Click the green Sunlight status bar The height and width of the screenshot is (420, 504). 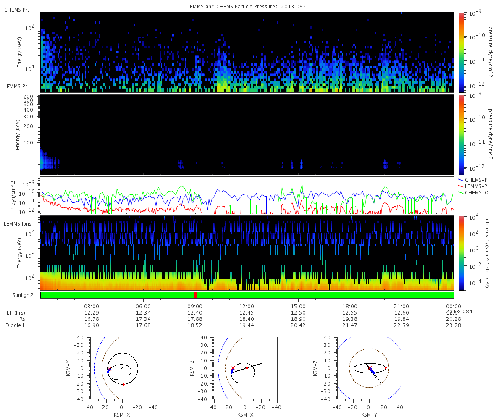247,295
